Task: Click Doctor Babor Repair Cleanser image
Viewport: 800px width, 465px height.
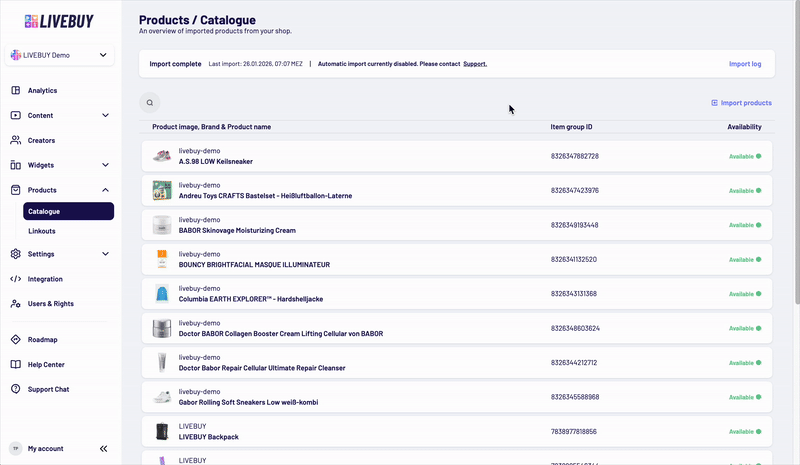Action: pos(162,362)
